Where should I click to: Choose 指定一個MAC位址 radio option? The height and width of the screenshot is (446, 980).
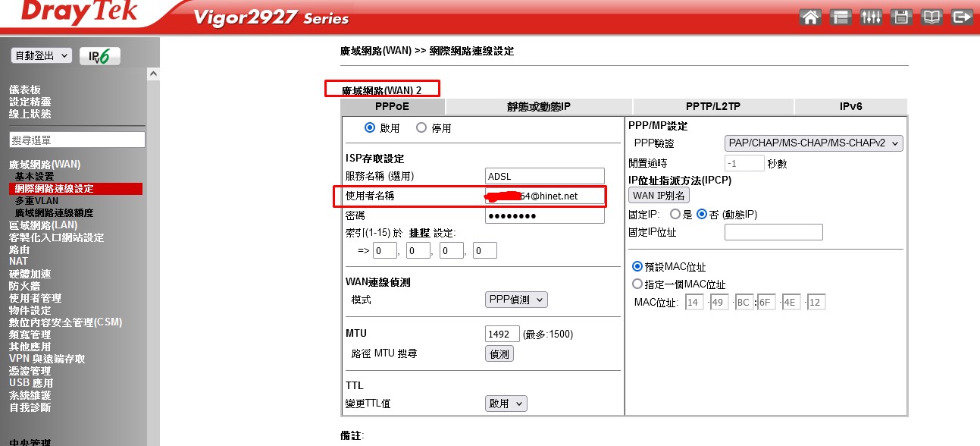pos(637,284)
